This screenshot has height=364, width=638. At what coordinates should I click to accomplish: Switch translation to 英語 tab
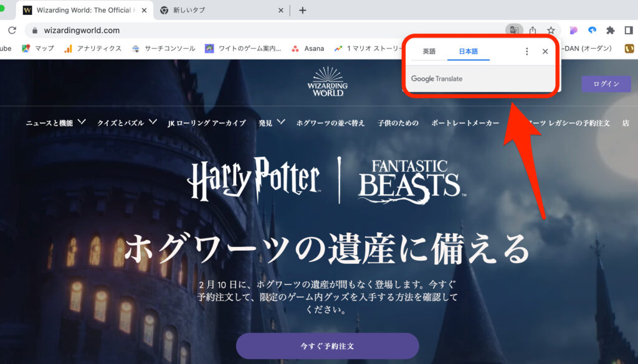point(429,51)
